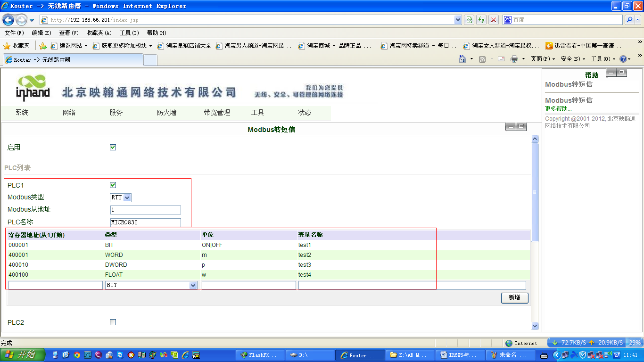Open the 带宽管理 navigation menu

(217, 113)
